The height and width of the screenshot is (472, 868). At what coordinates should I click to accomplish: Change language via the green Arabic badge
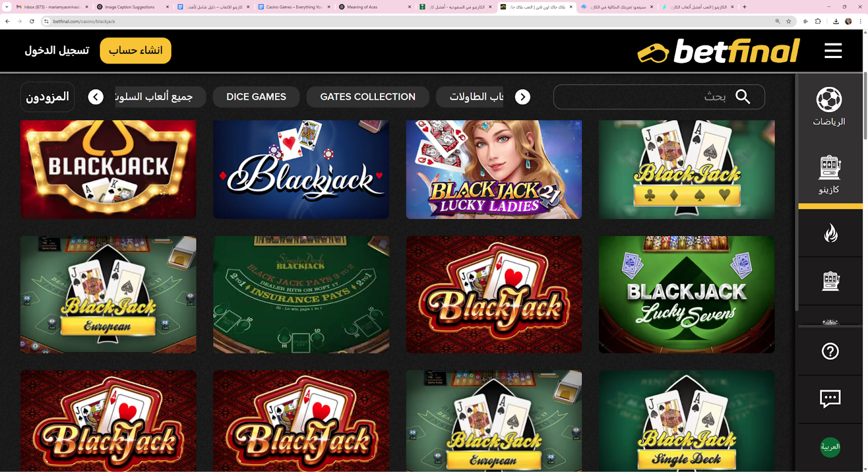[830, 447]
